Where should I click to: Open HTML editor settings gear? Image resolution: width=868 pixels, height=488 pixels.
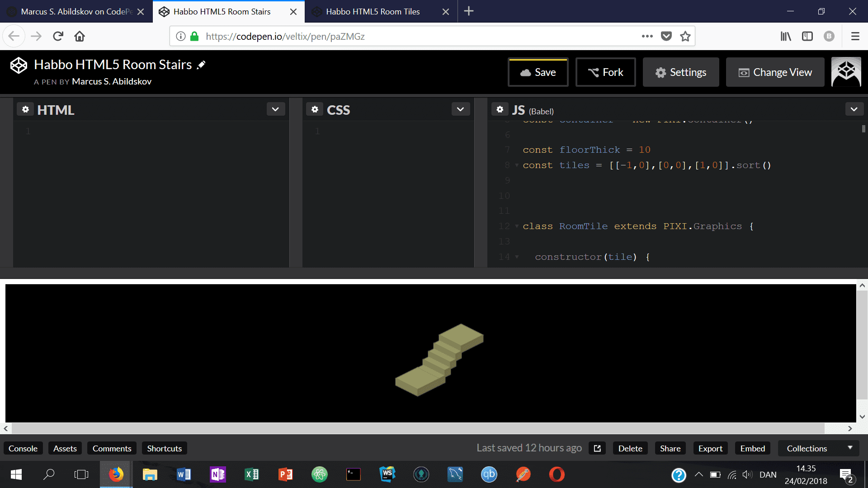point(25,109)
